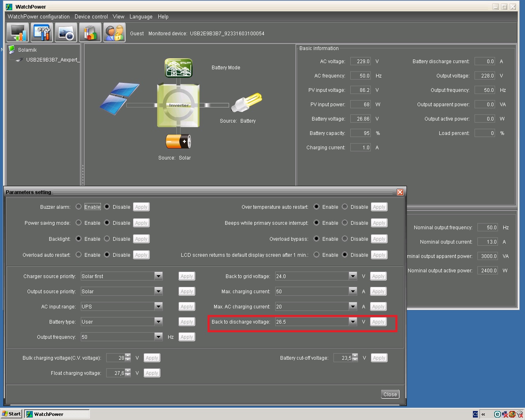Expand the Charger source priority dropdown
This screenshot has width=525, height=420.
point(158,276)
